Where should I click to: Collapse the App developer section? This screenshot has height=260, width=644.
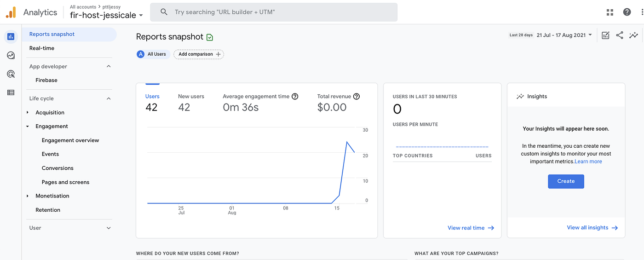pyautogui.click(x=109, y=66)
